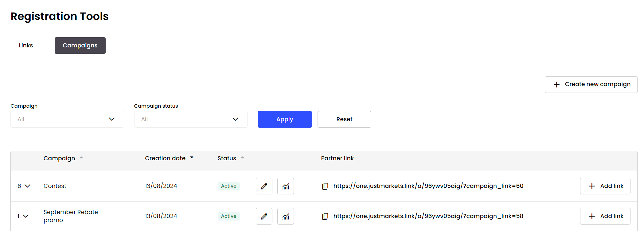Edit the Contest campaign with pencil icon
The width and height of the screenshot is (644, 231).
coord(264,186)
